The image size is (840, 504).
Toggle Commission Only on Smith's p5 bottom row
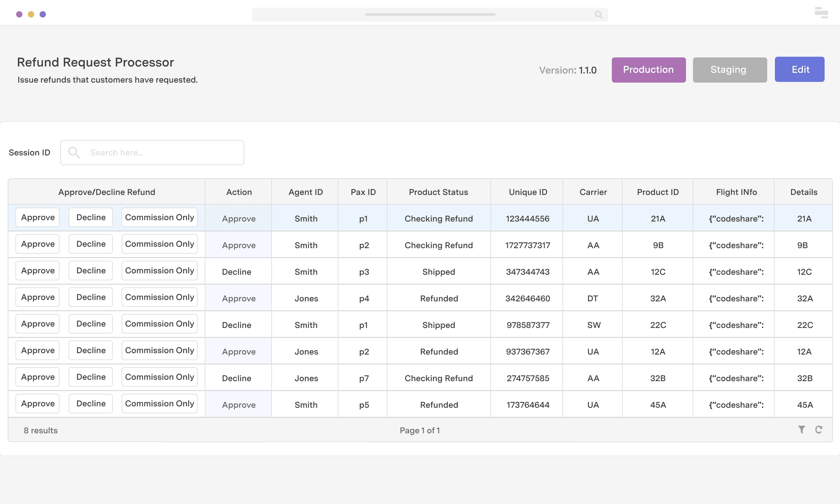click(160, 403)
